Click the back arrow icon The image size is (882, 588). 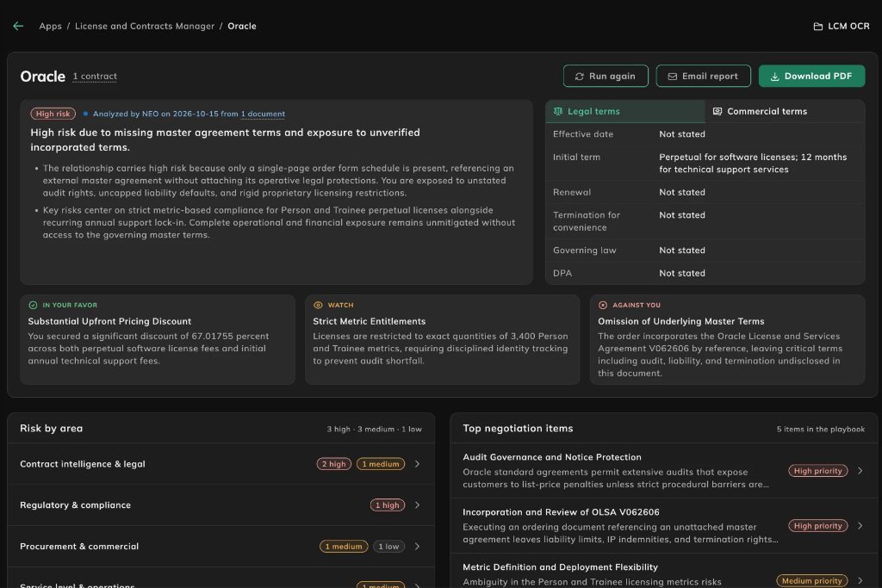18,26
